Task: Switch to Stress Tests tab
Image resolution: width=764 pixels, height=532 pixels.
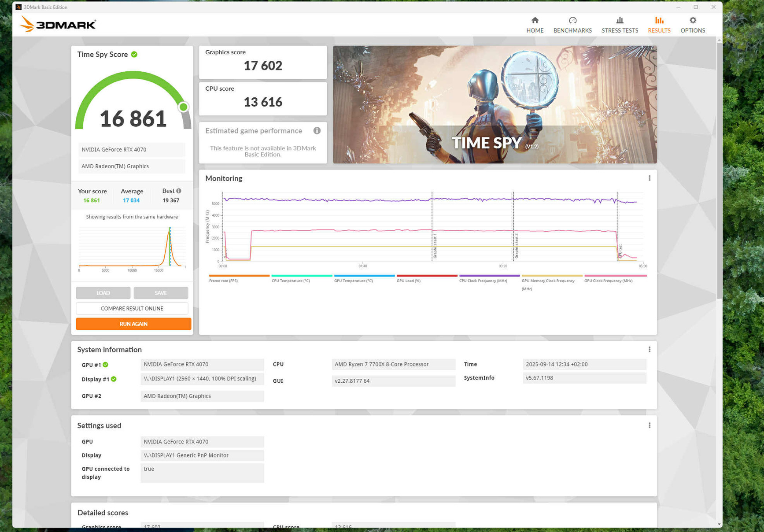Action: coord(620,25)
